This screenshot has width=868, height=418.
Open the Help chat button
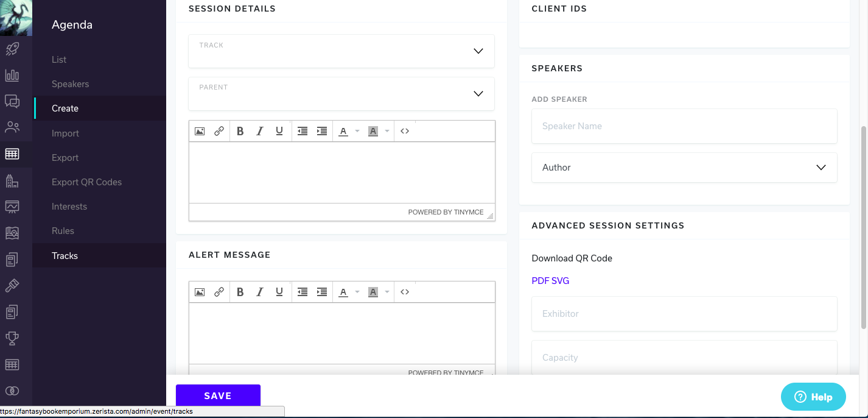tap(813, 397)
